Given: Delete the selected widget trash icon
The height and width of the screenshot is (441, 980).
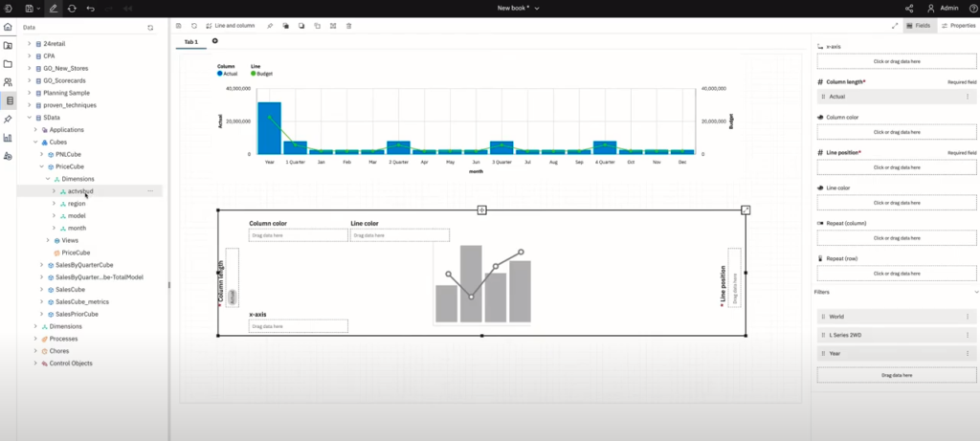Looking at the screenshot, I should pos(348,26).
